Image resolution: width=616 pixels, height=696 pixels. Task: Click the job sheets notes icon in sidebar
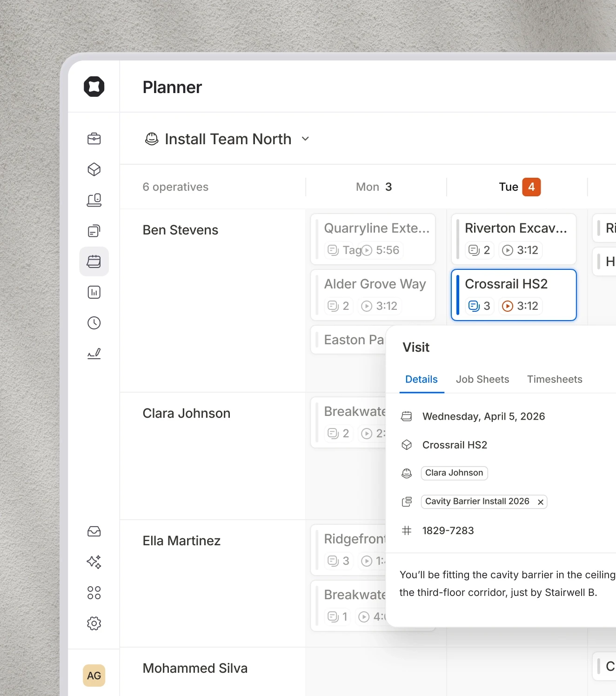click(94, 230)
